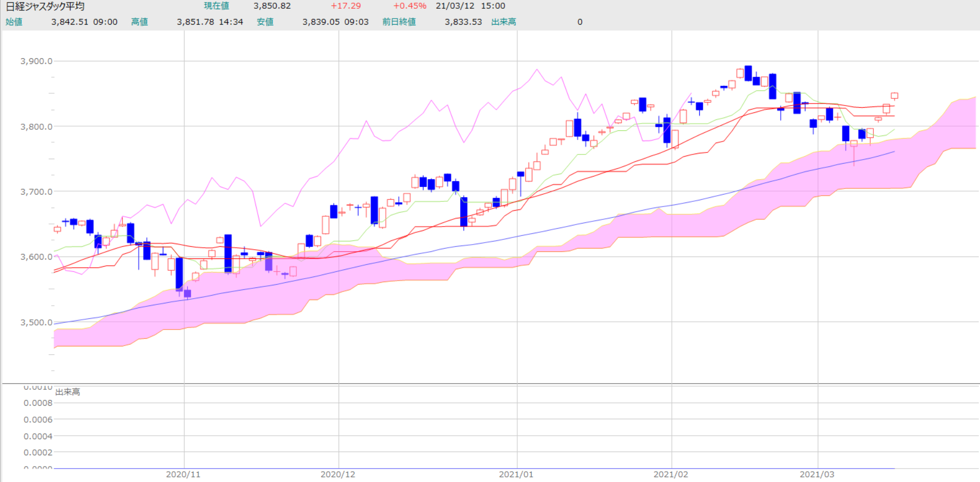Select the 前日終値 label
The width and height of the screenshot is (980, 482).
(399, 22)
